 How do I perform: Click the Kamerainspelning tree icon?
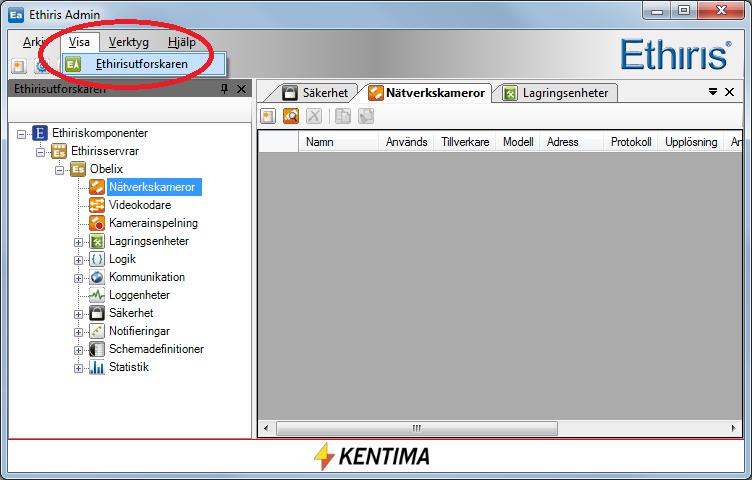click(97, 223)
